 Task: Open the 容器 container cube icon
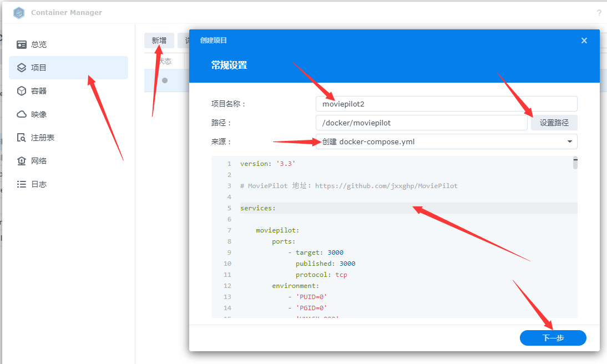22,91
